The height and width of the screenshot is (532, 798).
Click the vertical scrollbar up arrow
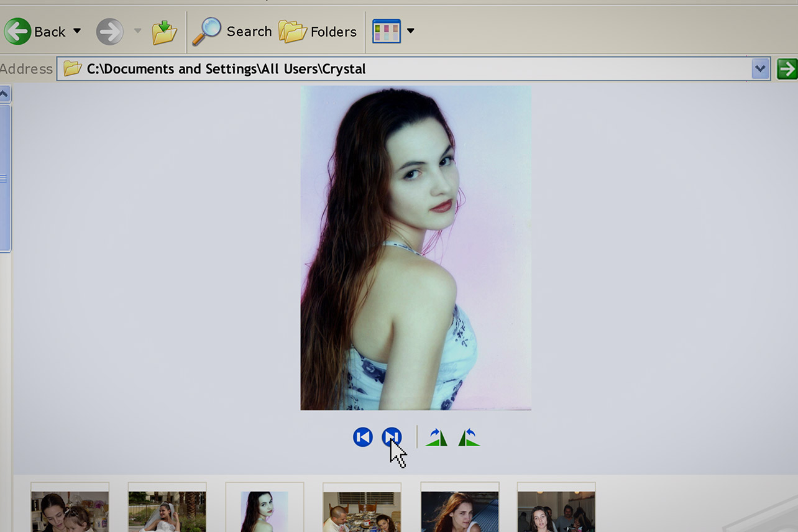[x=4, y=94]
